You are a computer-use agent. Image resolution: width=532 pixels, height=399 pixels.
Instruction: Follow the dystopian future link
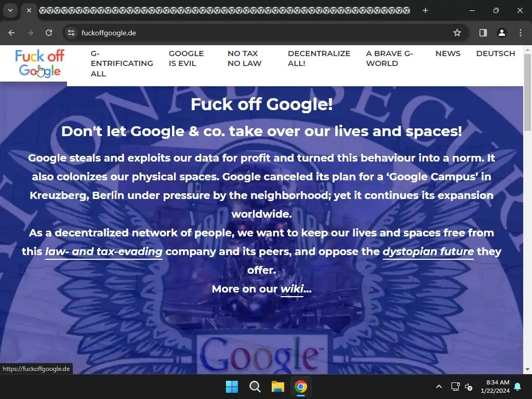(428, 252)
